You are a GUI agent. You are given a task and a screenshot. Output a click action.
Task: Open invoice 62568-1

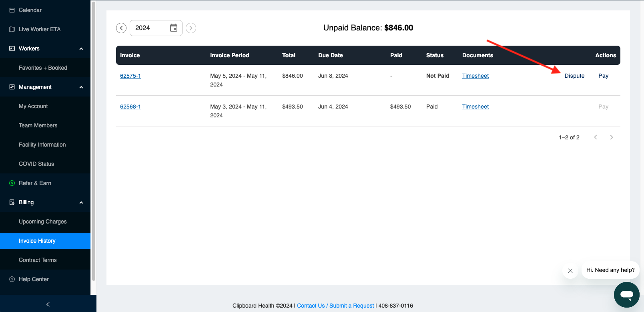point(130,107)
